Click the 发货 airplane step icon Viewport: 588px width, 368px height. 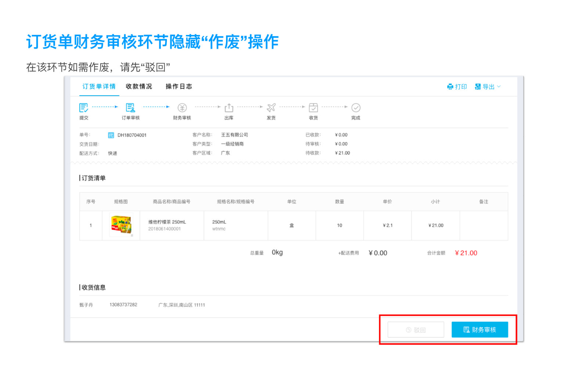(271, 107)
